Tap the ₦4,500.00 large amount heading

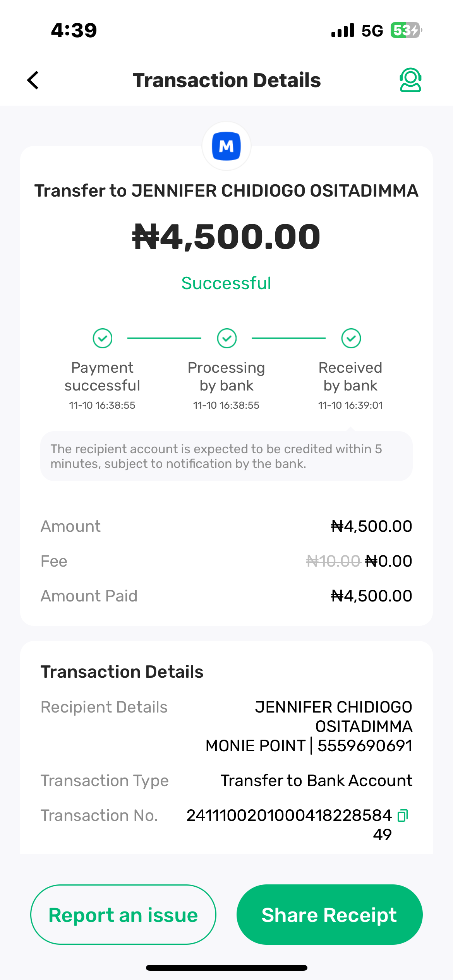pos(226,236)
